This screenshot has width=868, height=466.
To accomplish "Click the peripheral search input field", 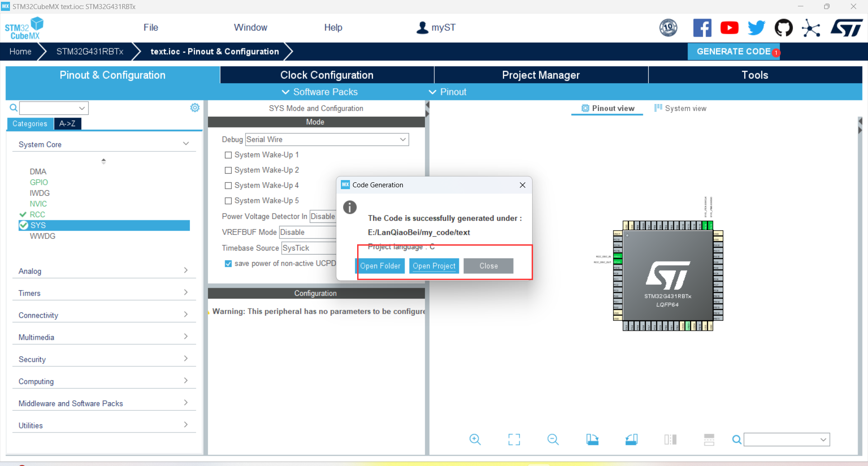I will [x=53, y=108].
